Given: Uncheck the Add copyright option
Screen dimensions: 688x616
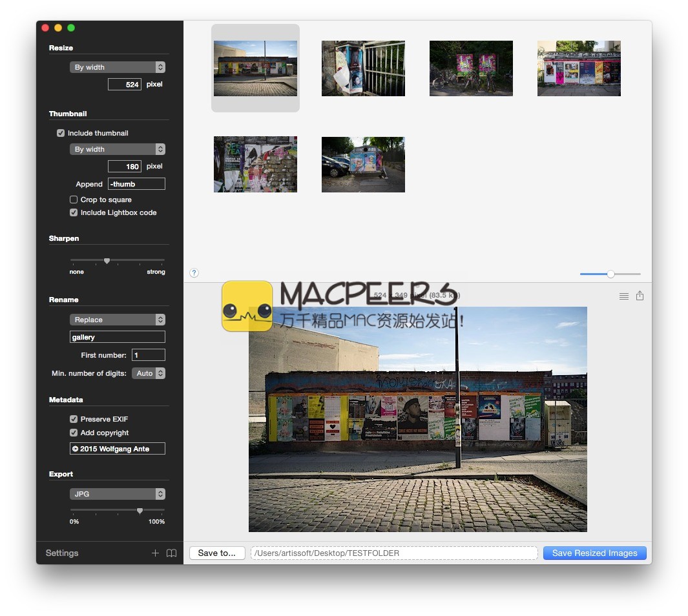Looking at the screenshot, I should tap(74, 433).
